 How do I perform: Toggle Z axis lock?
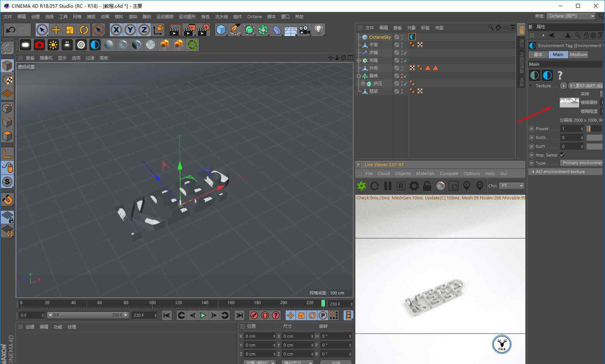144,30
